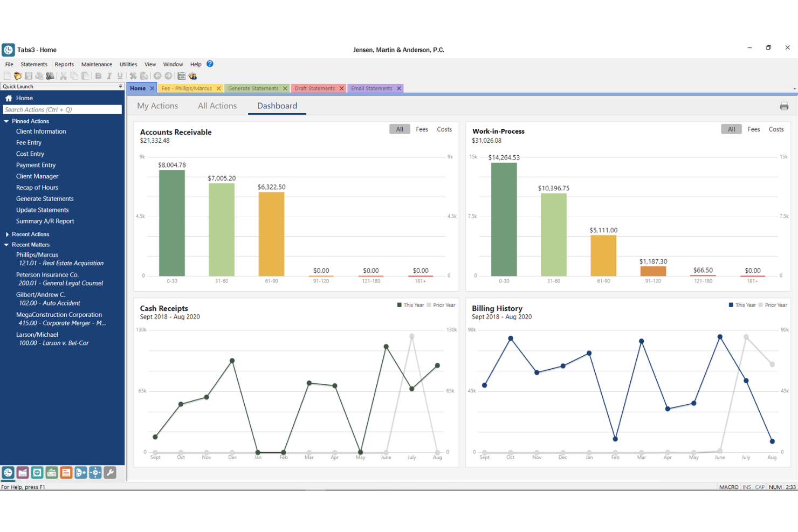
Task: Expand the Recent Actions section
Action: [6, 234]
